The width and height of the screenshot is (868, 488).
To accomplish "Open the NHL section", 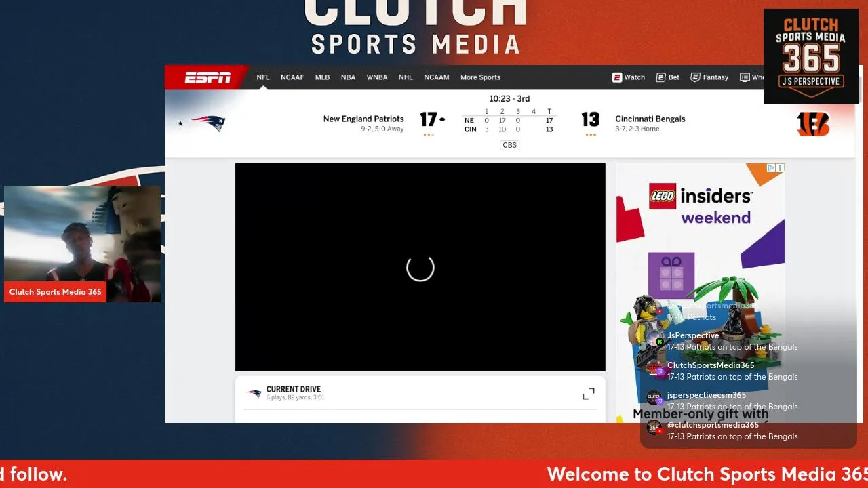I will [x=406, y=77].
